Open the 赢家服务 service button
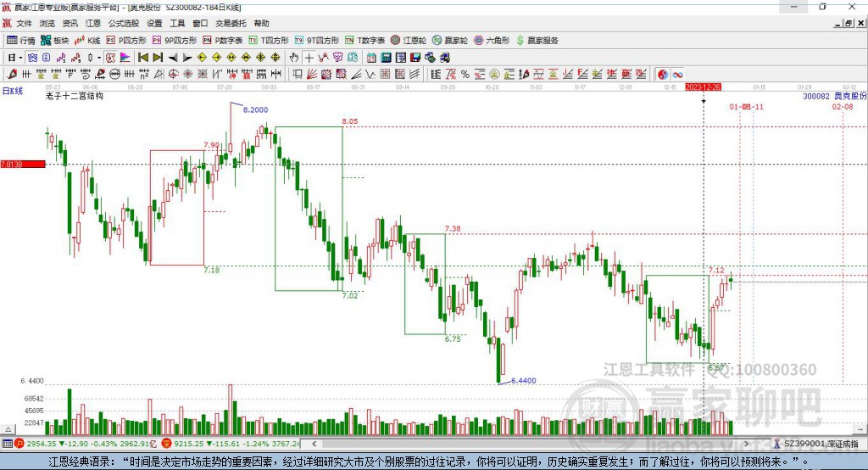This screenshot has height=470, width=868. point(537,41)
